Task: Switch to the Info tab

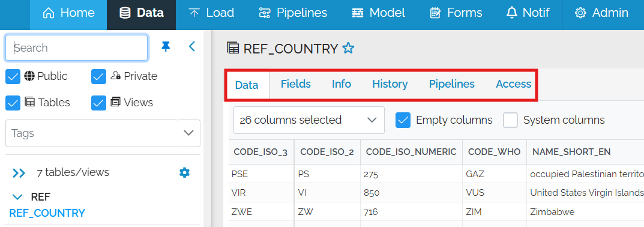Action: coord(342,84)
